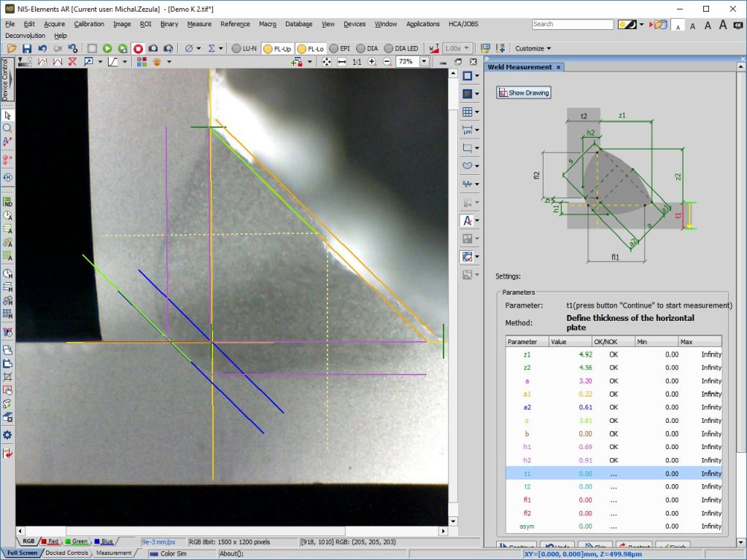Open the 1.00x objective dropdown
747x560 pixels.
click(466, 49)
